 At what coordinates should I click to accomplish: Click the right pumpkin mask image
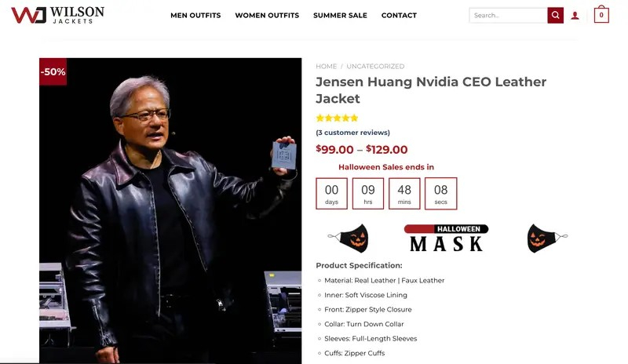click(x=546, y=236)
